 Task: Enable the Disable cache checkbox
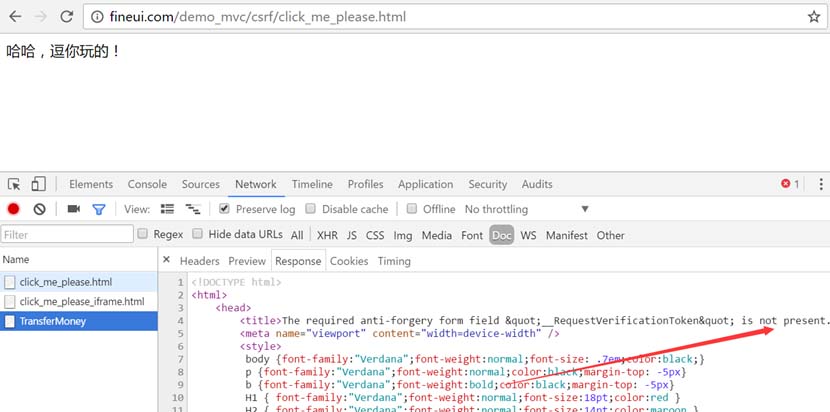[x=311, y=209]
